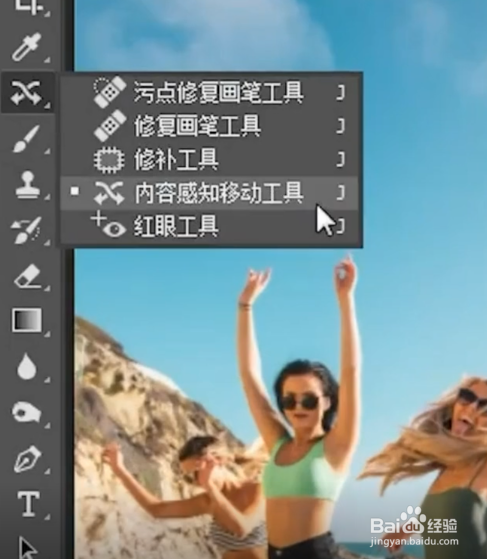
Task: Select the Gradient tool
Action: pos(27,320)
